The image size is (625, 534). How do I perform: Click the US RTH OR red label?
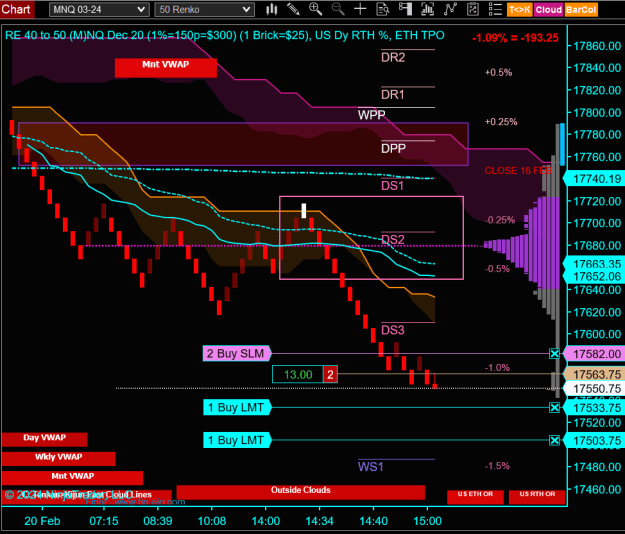[537, 497]
